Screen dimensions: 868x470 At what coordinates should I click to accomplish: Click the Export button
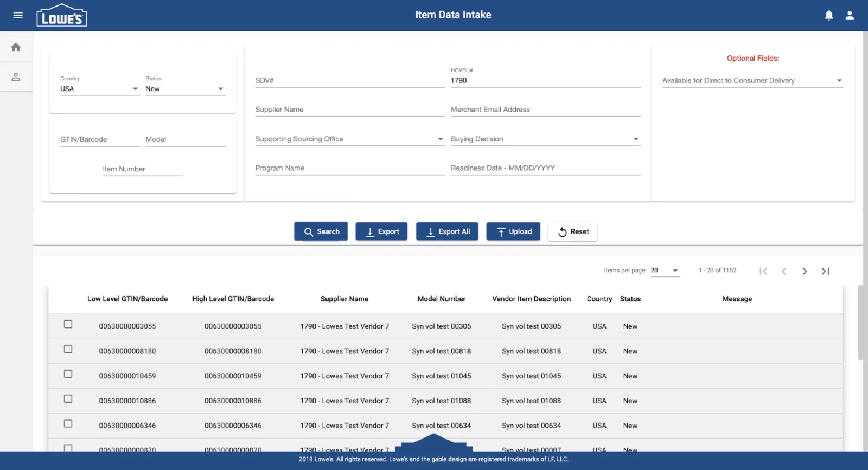tap(381, 231)
